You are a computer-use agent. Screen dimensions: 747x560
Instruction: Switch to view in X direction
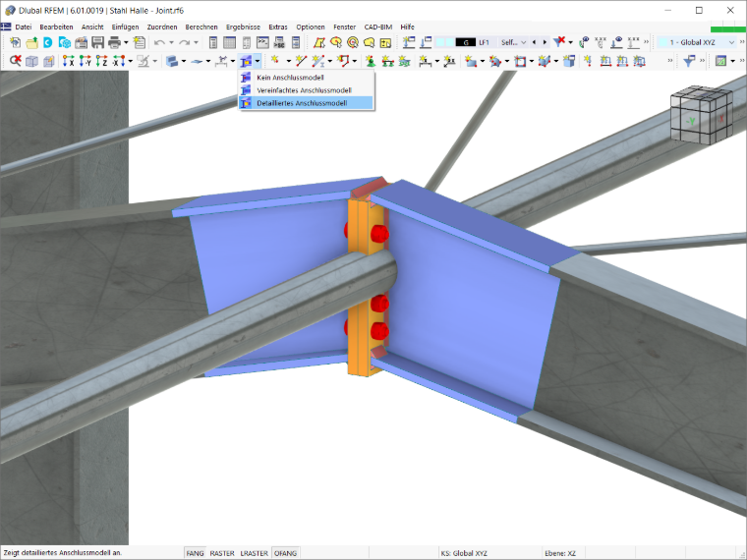tap(68, 61)
